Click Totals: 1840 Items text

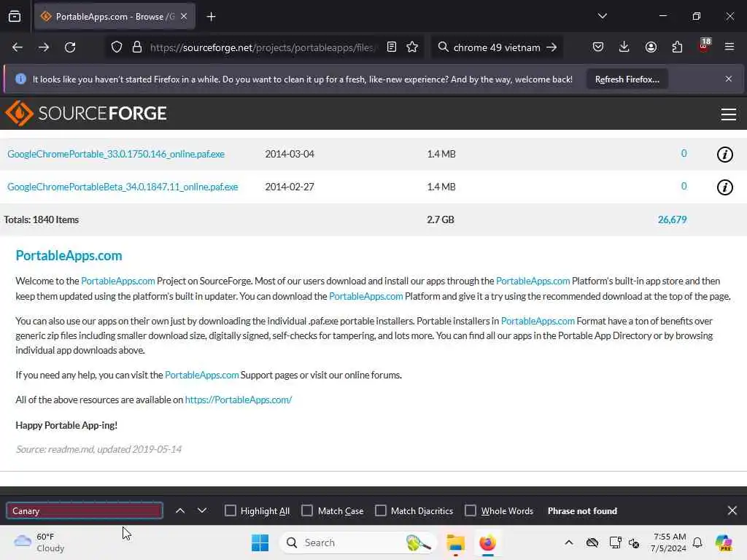[x=42, y=219]
